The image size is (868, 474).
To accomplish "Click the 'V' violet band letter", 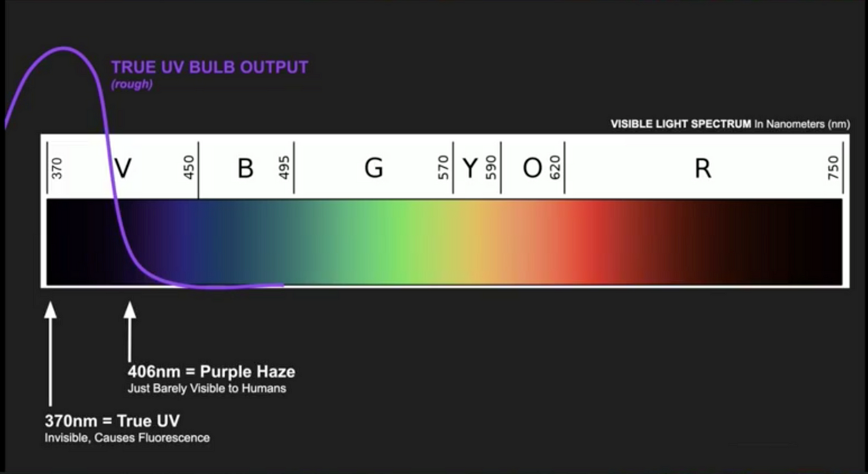I will (123, 168).
